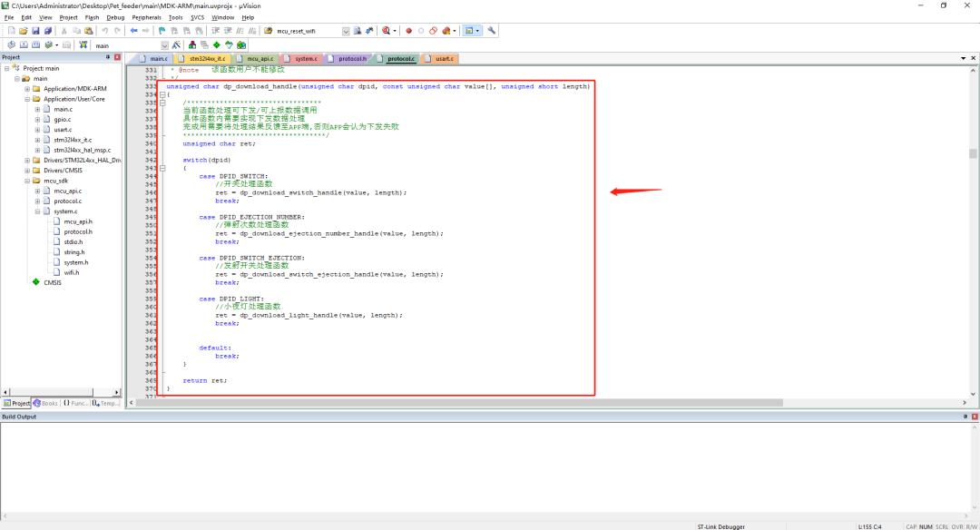Switch to the Books panel tab

(x=45, y=403)
